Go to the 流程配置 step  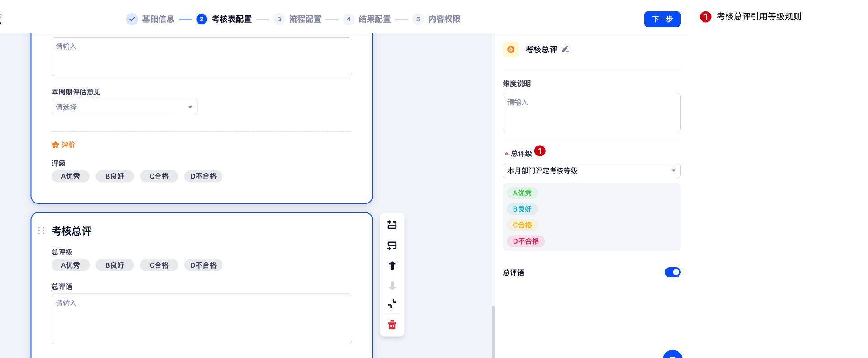(305, 19)
